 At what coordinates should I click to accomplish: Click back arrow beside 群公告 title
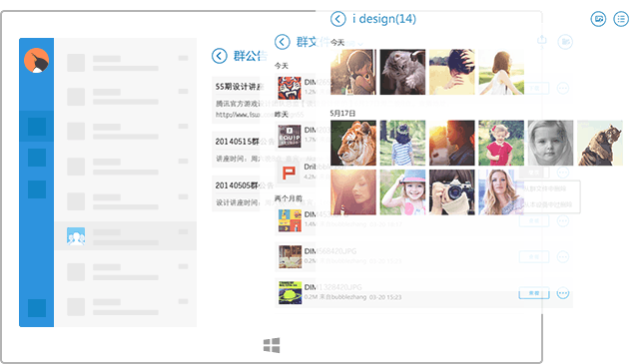[x=220, y=56]
